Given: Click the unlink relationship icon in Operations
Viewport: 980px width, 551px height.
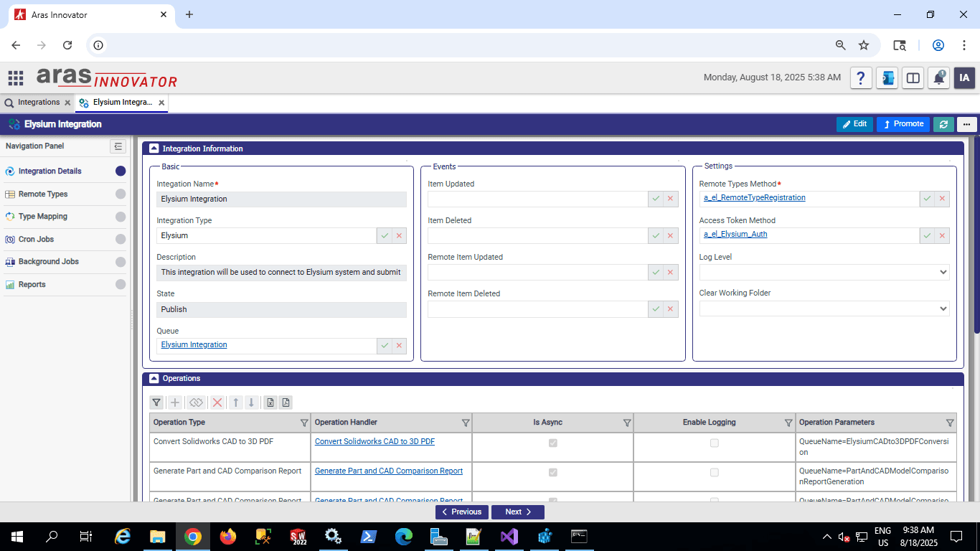Looking at the screenshot, I should click(197, 402).
